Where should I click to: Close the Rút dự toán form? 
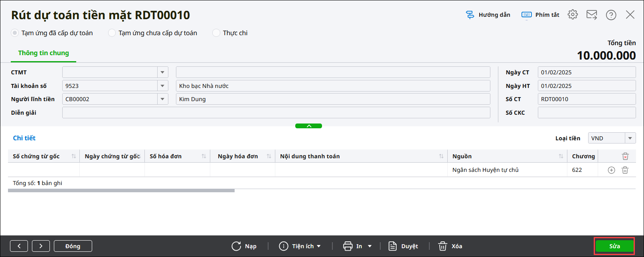coord(630,15)
